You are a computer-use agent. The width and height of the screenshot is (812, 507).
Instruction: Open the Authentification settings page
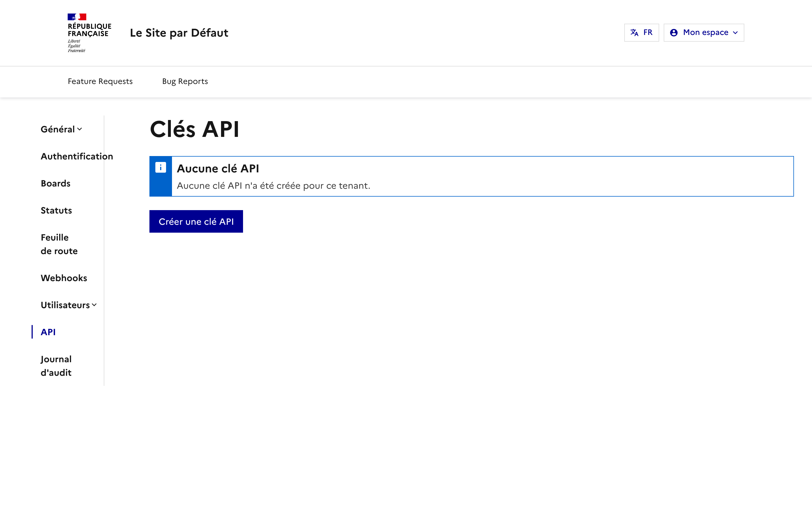point(77,156)
